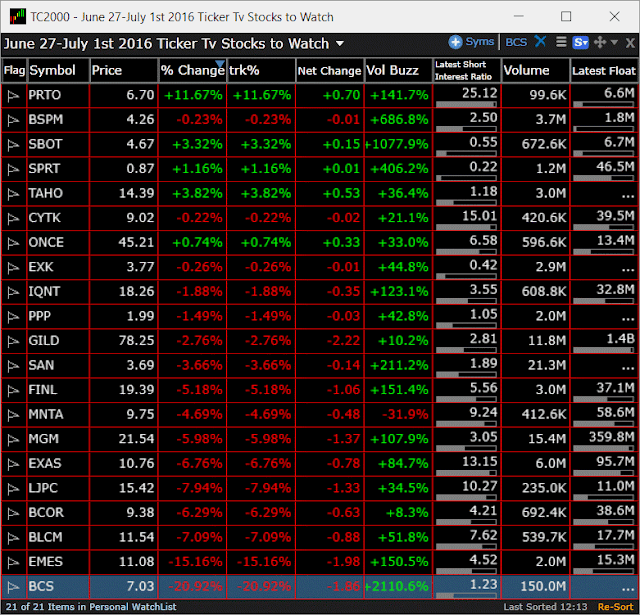Screen dimensions: 640x615
Task: Click the Re-Sort link
Action: (x=616, y=607)
